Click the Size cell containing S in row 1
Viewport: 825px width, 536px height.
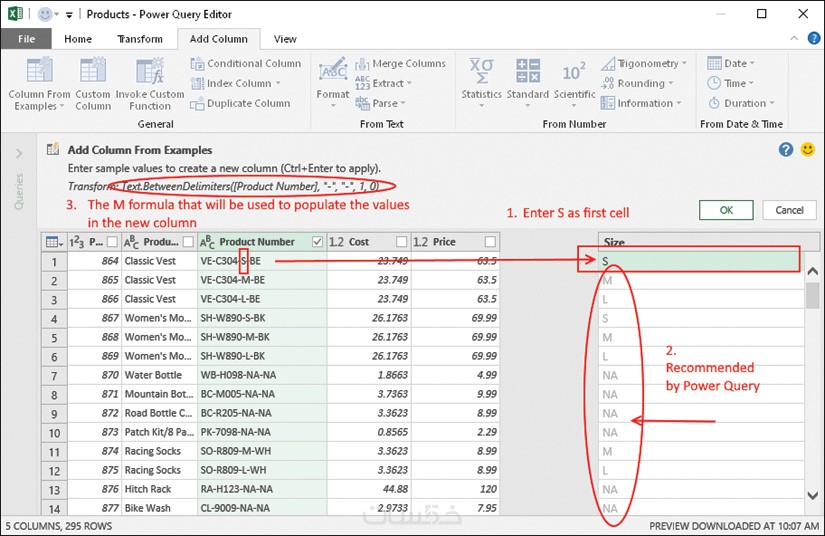(x=699, y=261)
